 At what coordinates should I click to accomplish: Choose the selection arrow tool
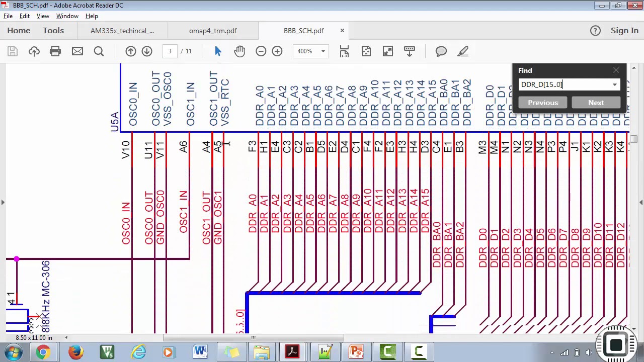pyautogui.click(x=218, y=51)
